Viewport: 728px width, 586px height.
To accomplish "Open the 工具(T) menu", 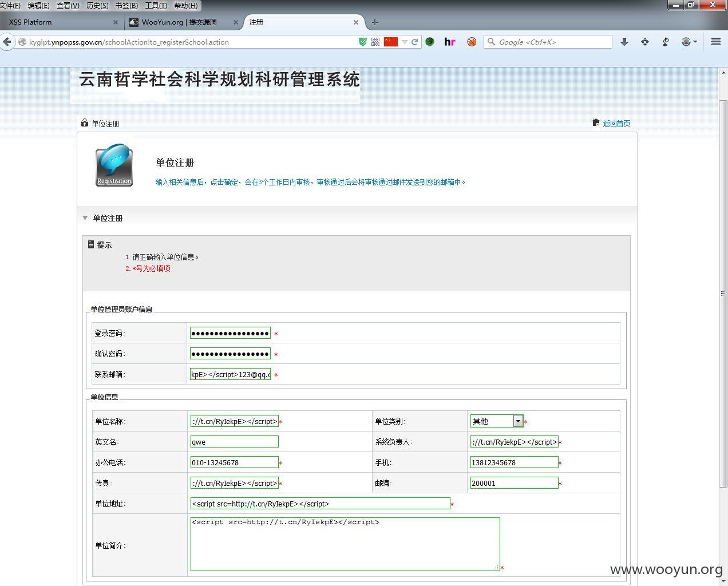I will [156, 5].
